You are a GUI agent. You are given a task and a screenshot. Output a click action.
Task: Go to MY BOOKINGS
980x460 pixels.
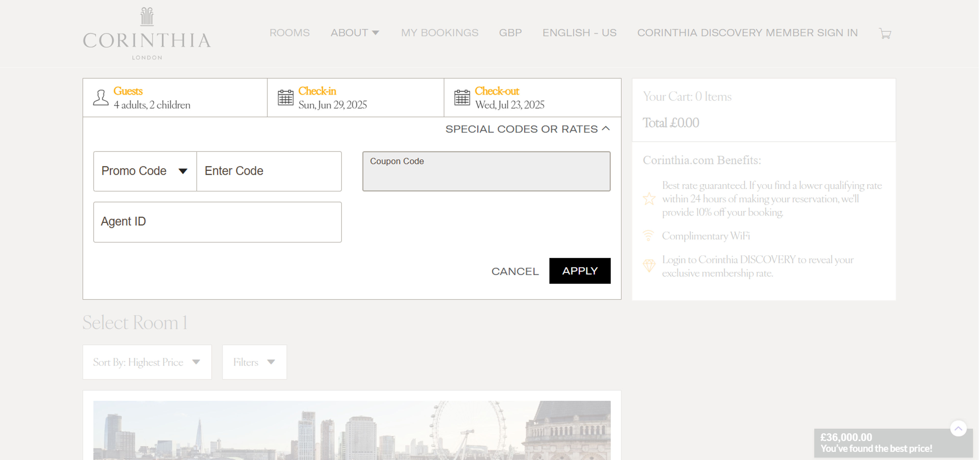pyautogui.click(x=439, y=33)
